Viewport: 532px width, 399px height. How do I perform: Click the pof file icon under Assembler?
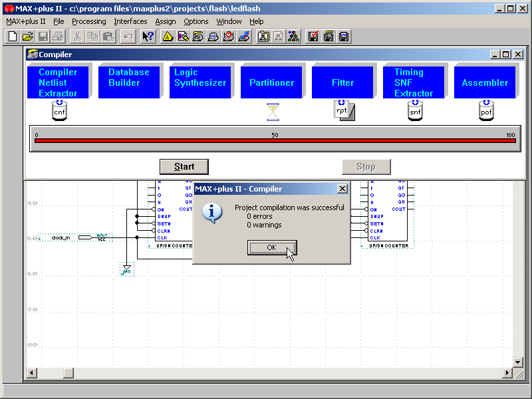486,111
